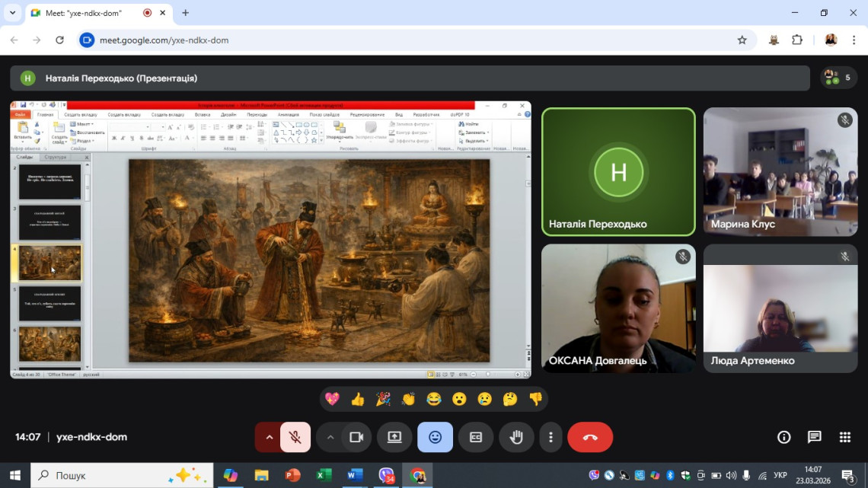The height and width of the screenshot is (488, 868).
Task: Open Word from the taskbar
Action: point(355,475)
